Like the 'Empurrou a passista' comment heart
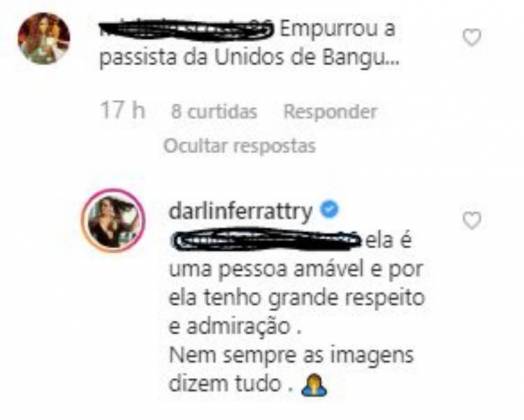This screenshot has width=524, height=420. click(x=472, y=37)
